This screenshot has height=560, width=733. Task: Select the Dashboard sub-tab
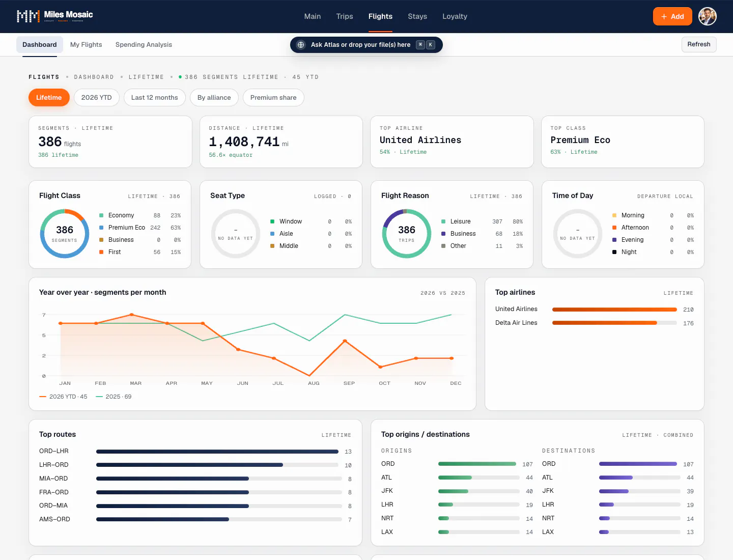pyautogui.click(x=40, y=44)
